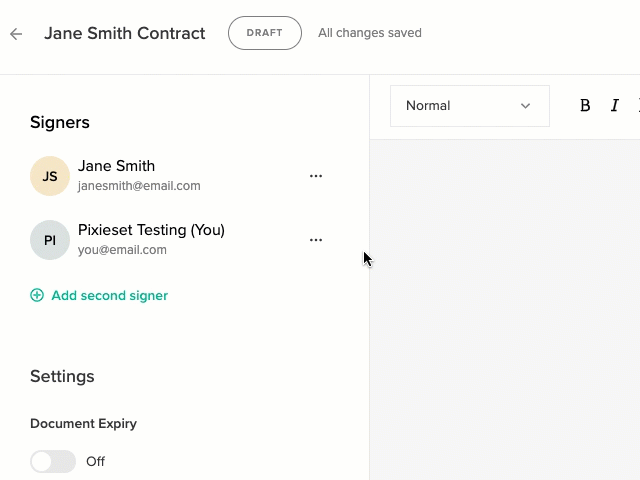Click the janesmith@email.com address
This screenshot has width=640, height=480.
point(139,186)
